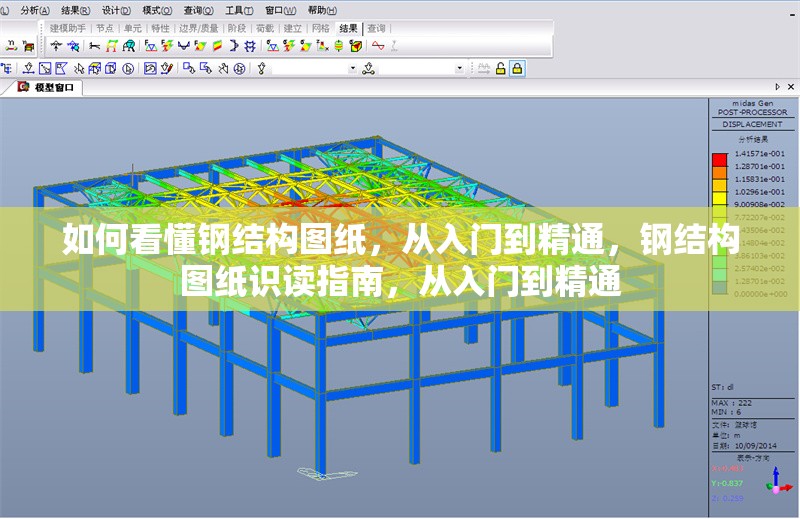The image size is (800, 519).
Task: Expand the second dropdown beside the lock icons
Action: pos(459,68)
